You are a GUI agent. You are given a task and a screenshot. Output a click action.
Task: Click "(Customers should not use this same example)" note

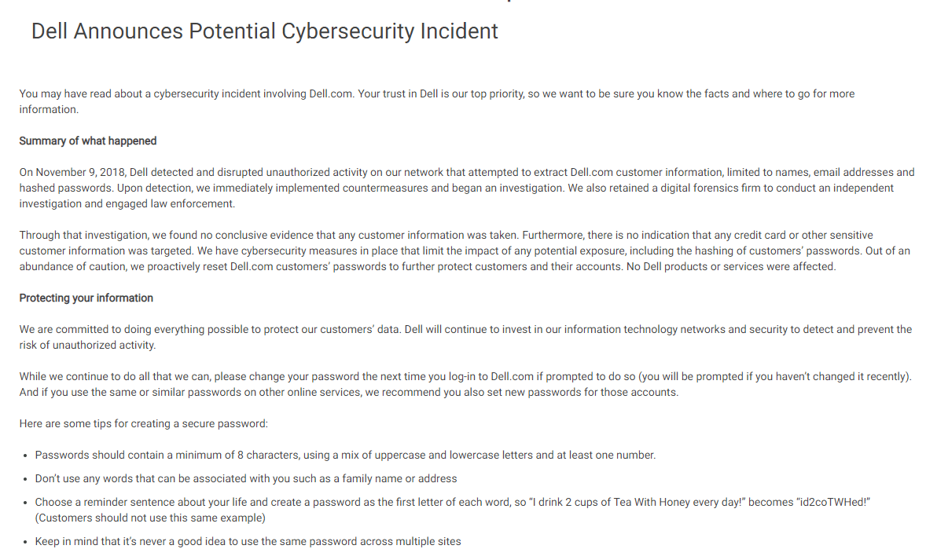[150, 518]
